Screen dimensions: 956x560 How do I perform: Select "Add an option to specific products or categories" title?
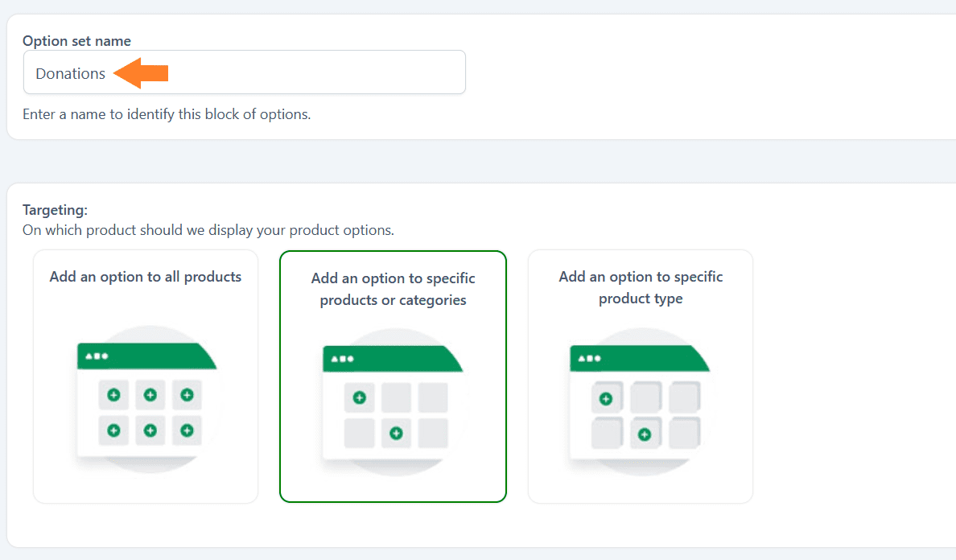point(394,289)
